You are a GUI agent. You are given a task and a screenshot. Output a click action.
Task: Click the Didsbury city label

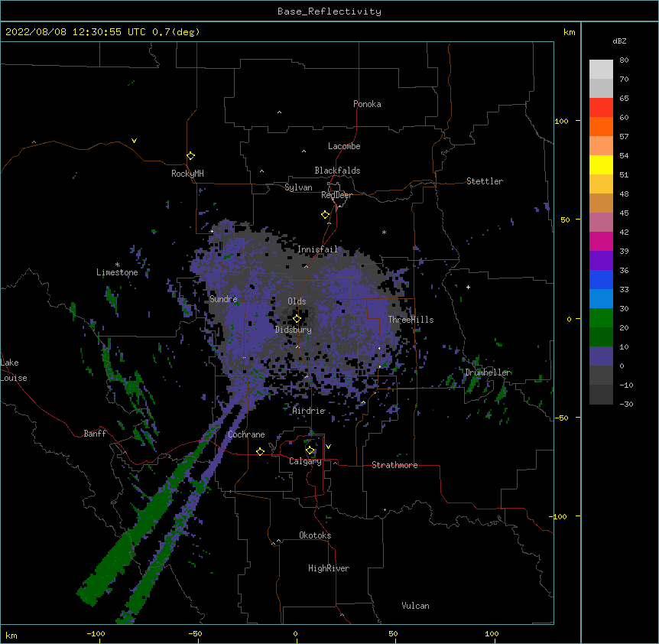click(x=294, y=330)
